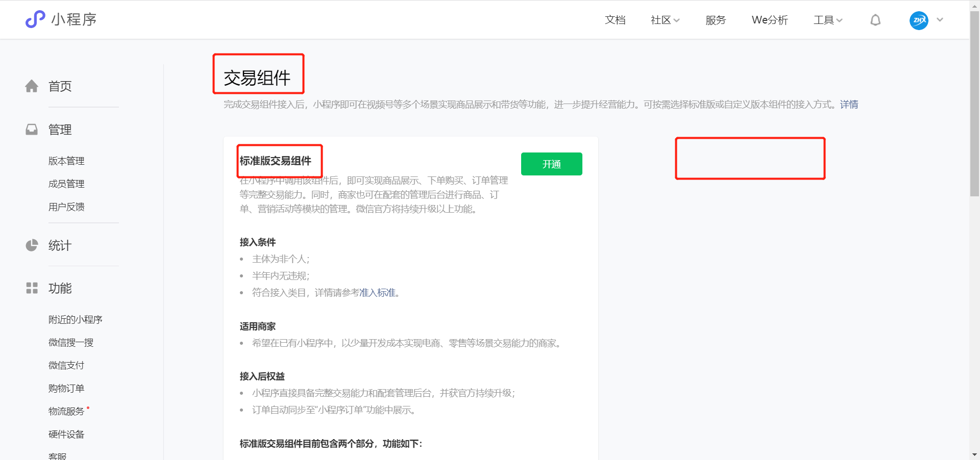980x460 pixels.
Task: Open 版本管理 in the sidebar
Action: (66, 161)
